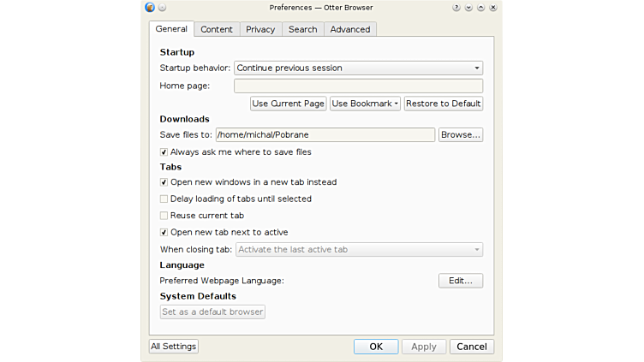Open All Settings at the bottom left
The image size is (644, 362).
point(174,347)
